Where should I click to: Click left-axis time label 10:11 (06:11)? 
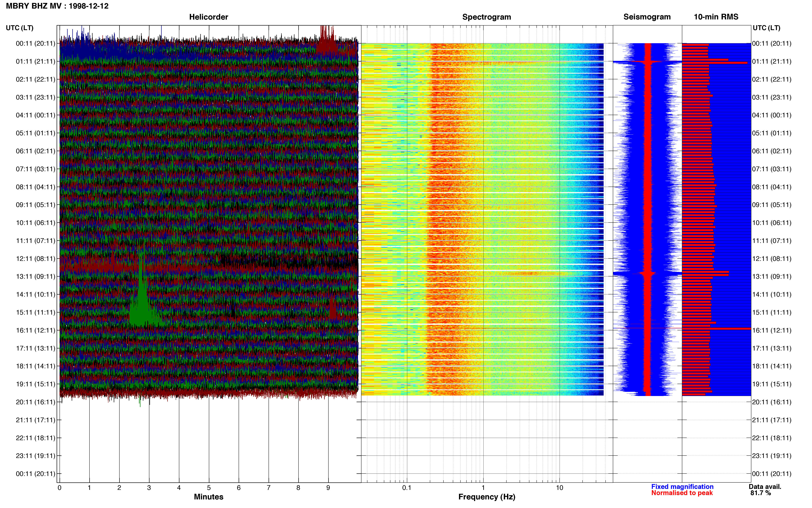pos(36,223)
